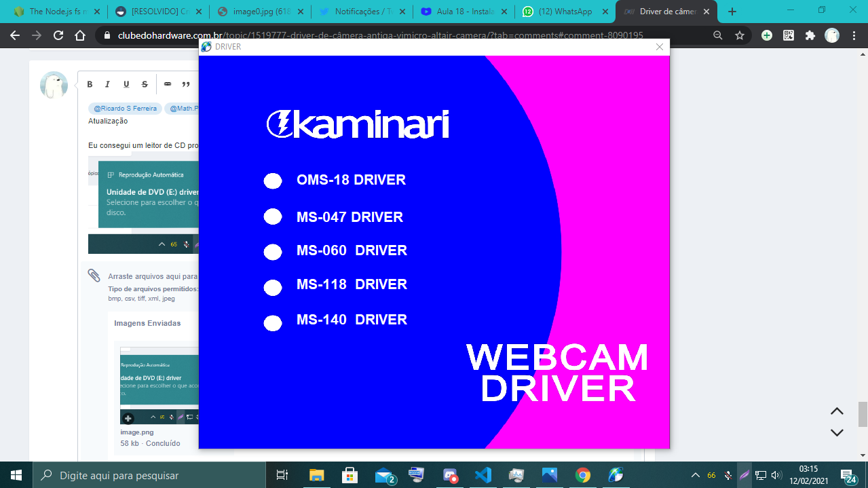Open the Chrome profile avatar
Image resolution: width=868 pixels, height=488 pixels.
pos(832,35)
